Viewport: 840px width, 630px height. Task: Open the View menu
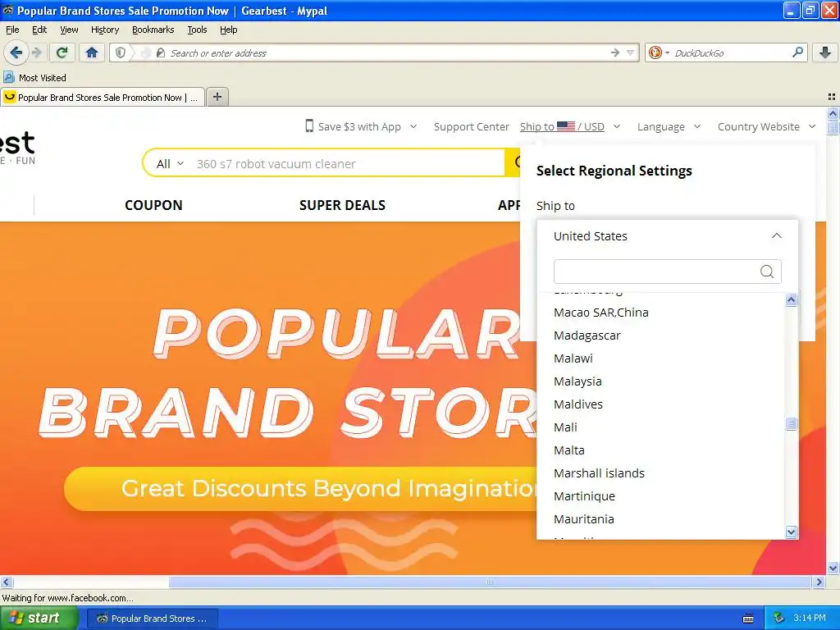[69, 30]
